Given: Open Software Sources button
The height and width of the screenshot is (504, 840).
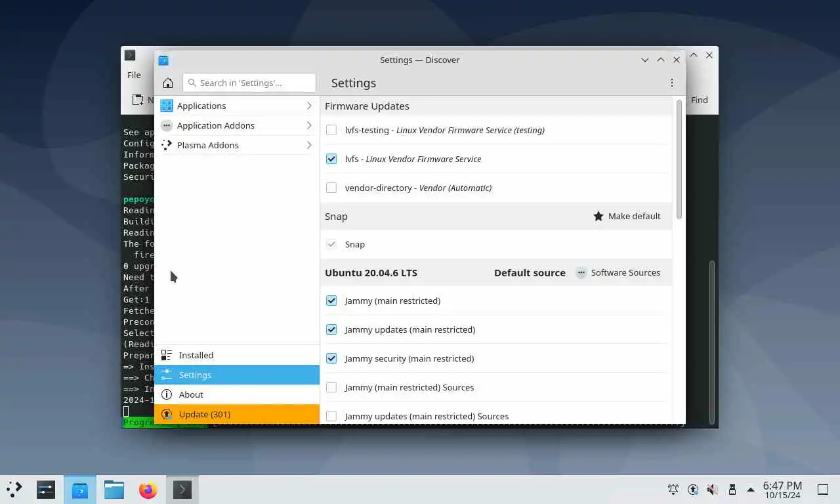Looking at the screenshot, I should click(618, 272).
